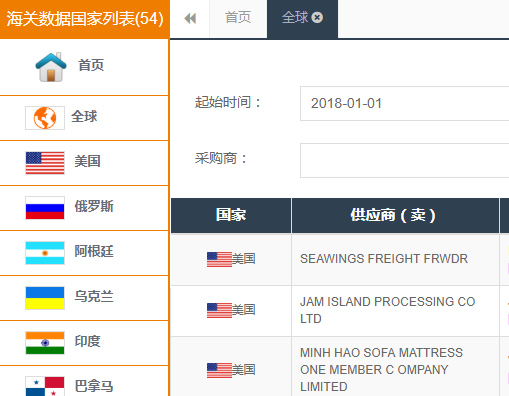Select 俄罗斯 in the country list
Image resolution: width=509 pixels, height=396 pixels.
[x=84, y=208]
